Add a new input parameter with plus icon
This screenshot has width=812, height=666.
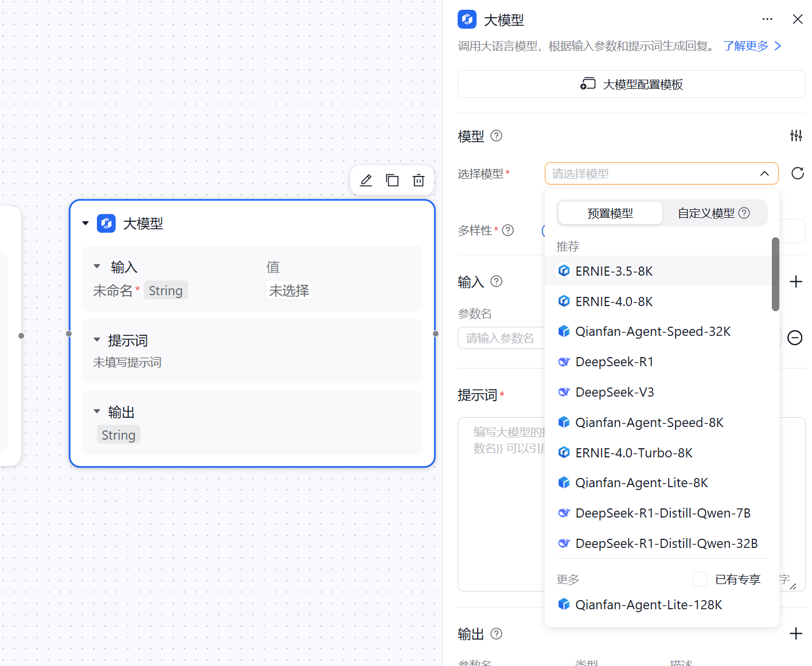796,281
